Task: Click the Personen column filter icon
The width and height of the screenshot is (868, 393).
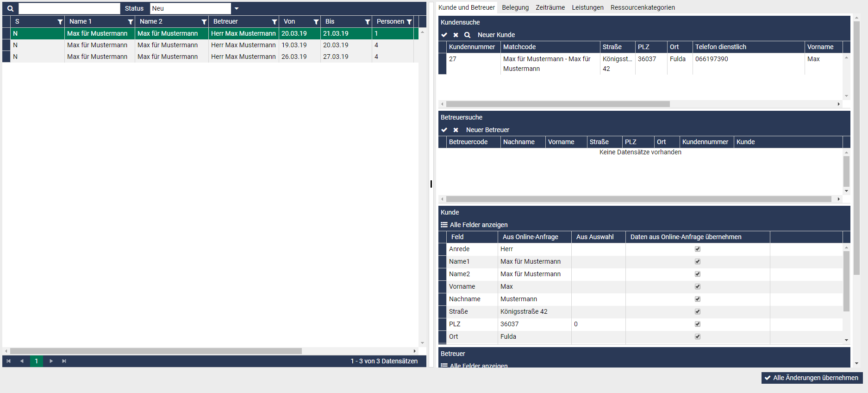Action: tap(409, 22)
